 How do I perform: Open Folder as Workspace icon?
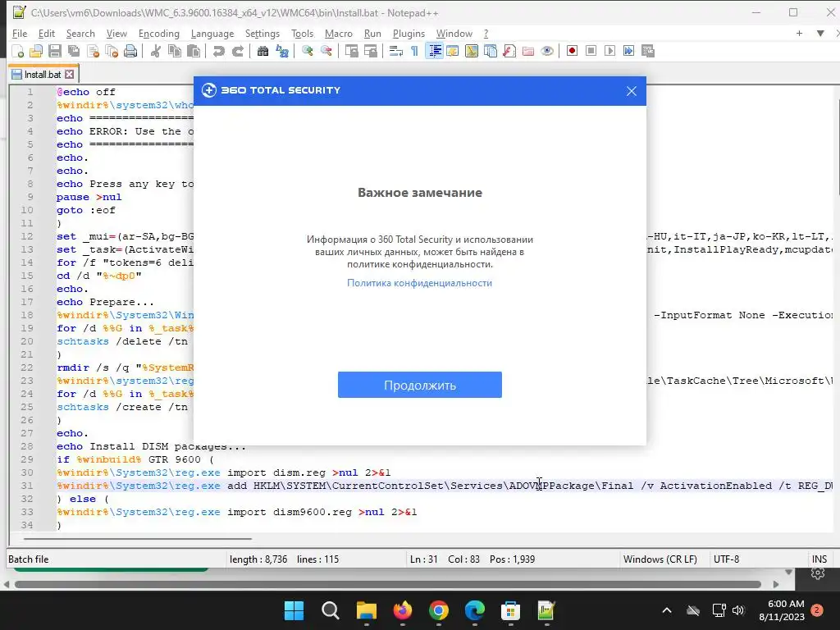coord(528,51)
